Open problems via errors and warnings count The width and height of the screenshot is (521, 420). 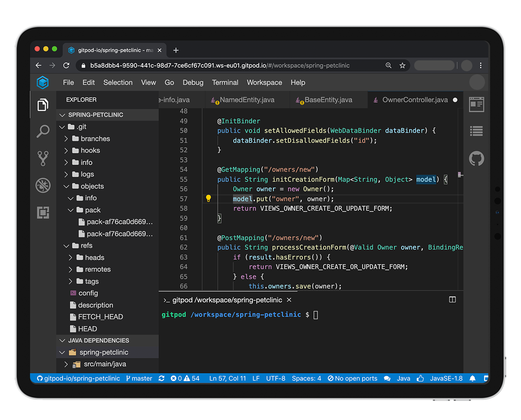pos(185,378)
